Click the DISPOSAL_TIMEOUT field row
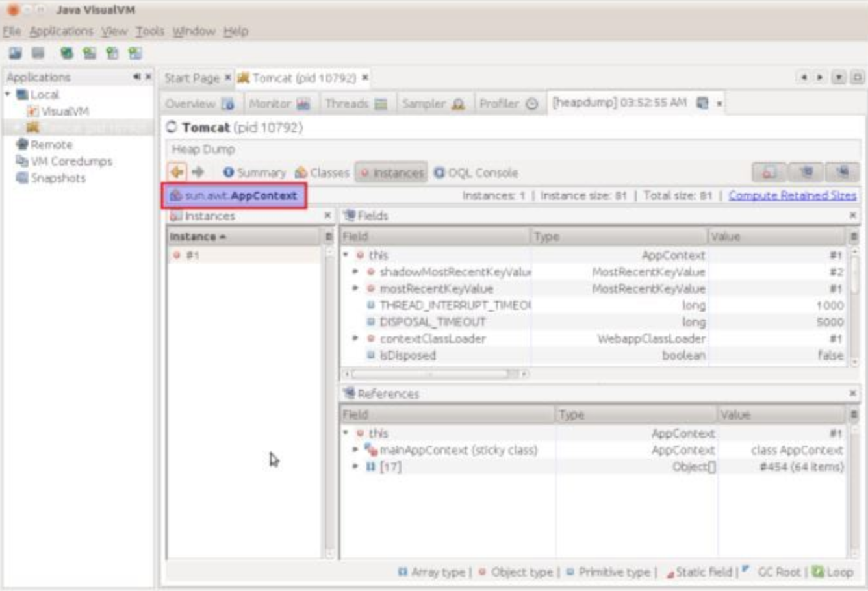The image size is (868, 591). (594, 321)
